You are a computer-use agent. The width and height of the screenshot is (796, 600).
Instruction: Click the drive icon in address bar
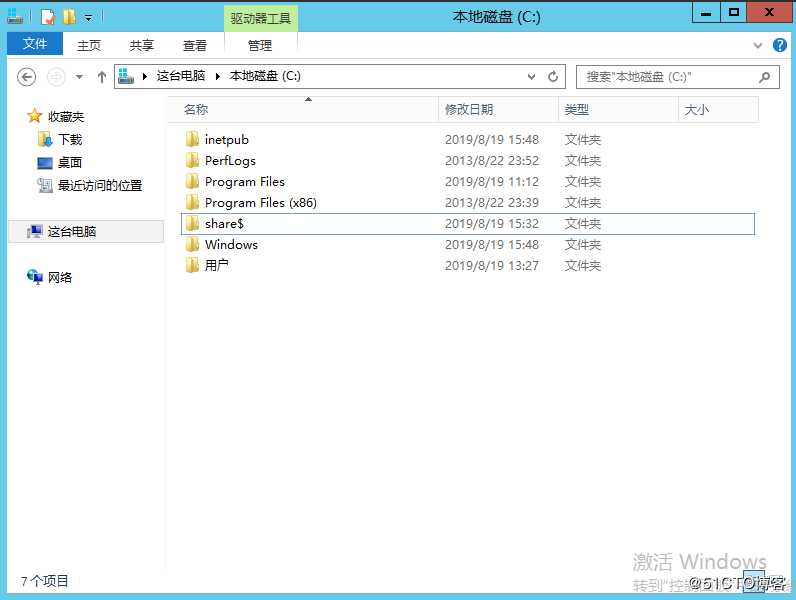pyautogui.click(x=125, y=76)
